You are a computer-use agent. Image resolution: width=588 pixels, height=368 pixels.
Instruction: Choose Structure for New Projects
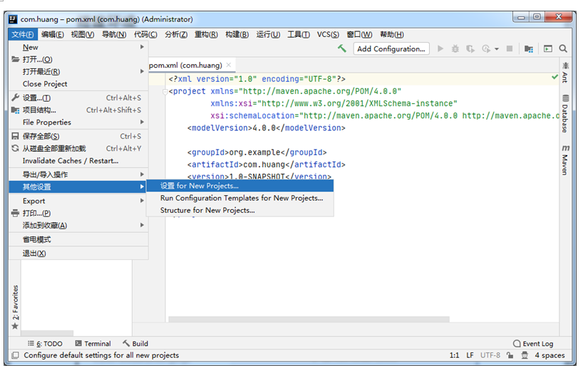pos(239,211)
